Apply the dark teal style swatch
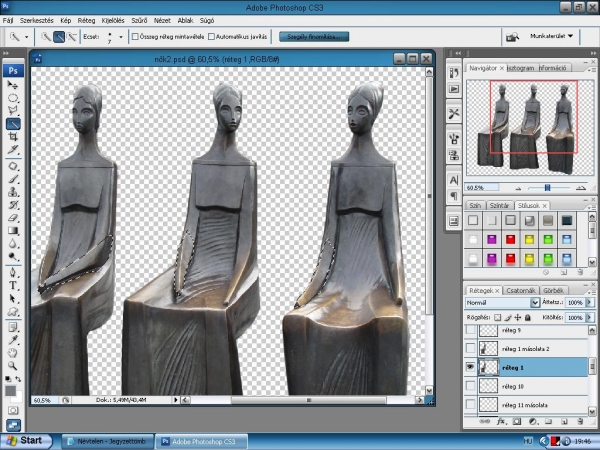Image resolution: width=600 pixels, height=450 pixels. 567,220
